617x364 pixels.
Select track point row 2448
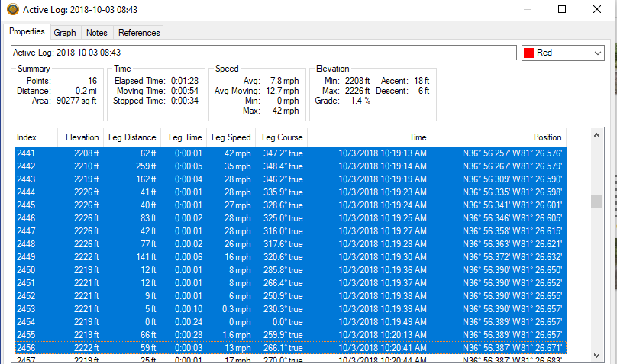pyautogui.click(x=291, y=244)
